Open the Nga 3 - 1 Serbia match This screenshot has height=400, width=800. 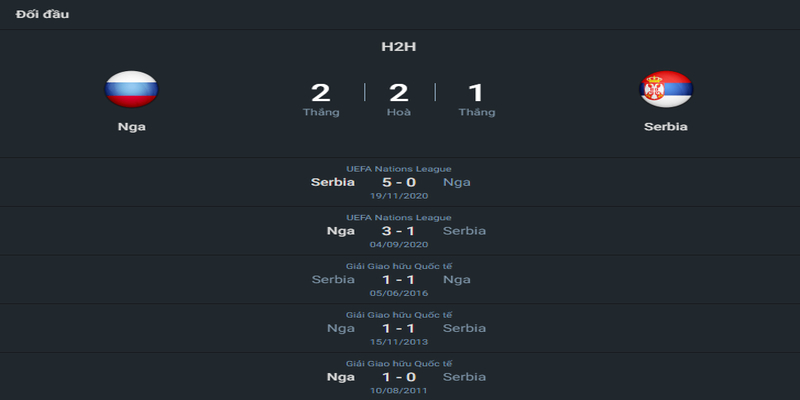click(400, 231)
